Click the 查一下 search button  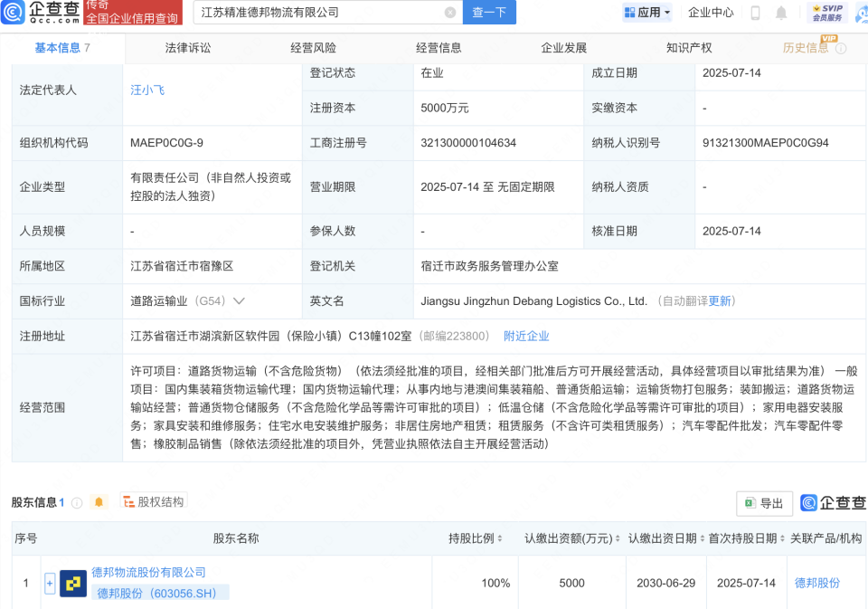489,12
